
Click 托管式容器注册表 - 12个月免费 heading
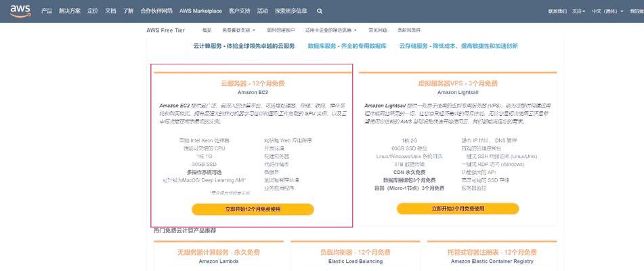(x=492, y=253)
